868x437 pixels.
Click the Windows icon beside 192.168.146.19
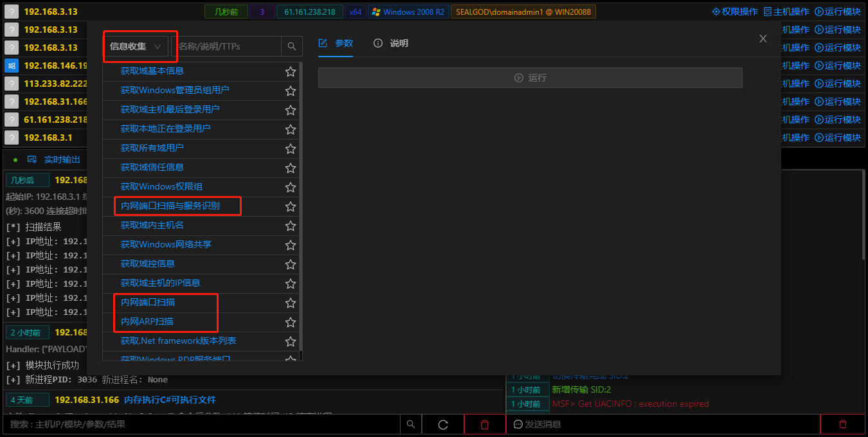(12, 66)
